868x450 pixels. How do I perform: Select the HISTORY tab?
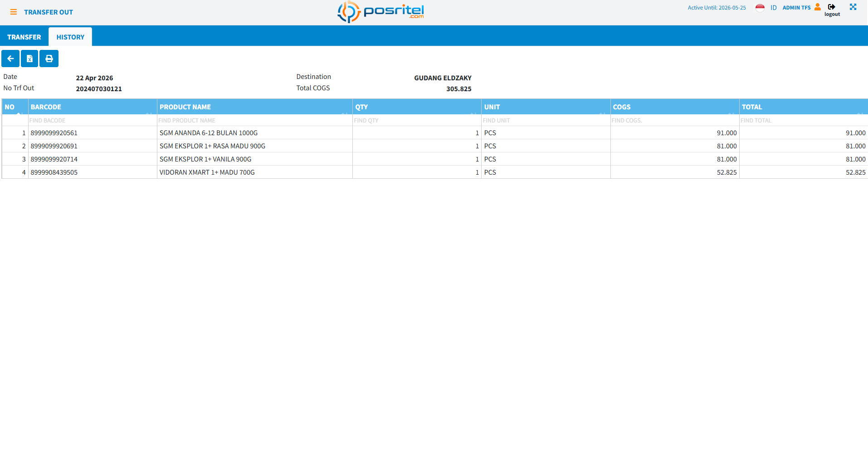coord(70,37)
